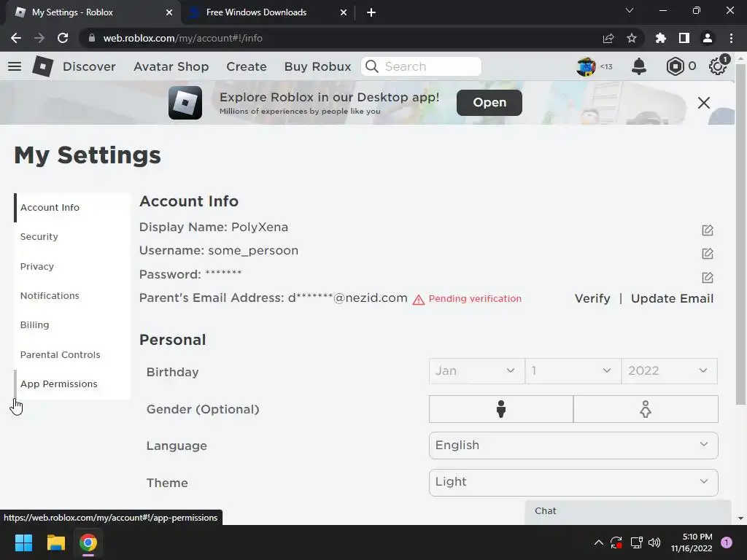
Task: Open the birthday month dropdown
Action: pos(476,371)
